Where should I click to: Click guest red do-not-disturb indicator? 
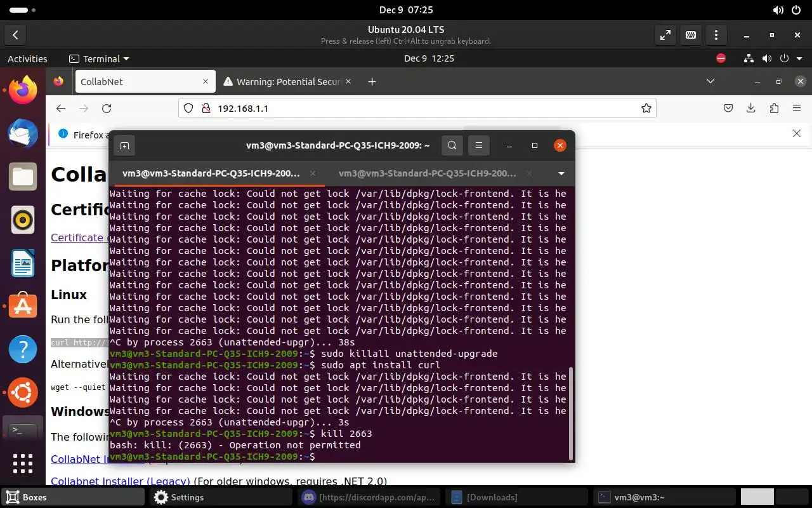(721, 58)
